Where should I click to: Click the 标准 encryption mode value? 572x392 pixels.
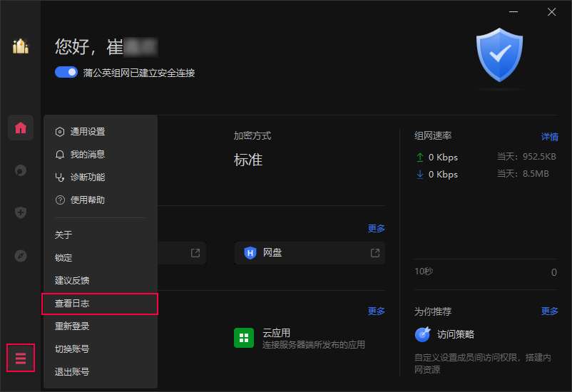coord(248,160)
